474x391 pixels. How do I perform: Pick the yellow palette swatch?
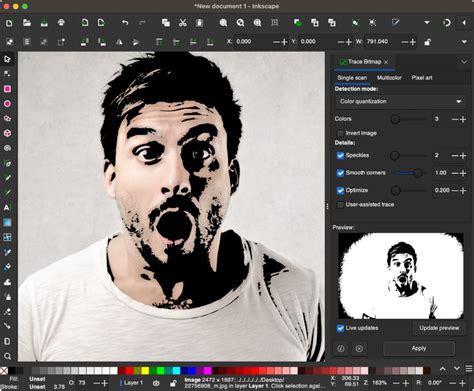click(x=145, y=370)
